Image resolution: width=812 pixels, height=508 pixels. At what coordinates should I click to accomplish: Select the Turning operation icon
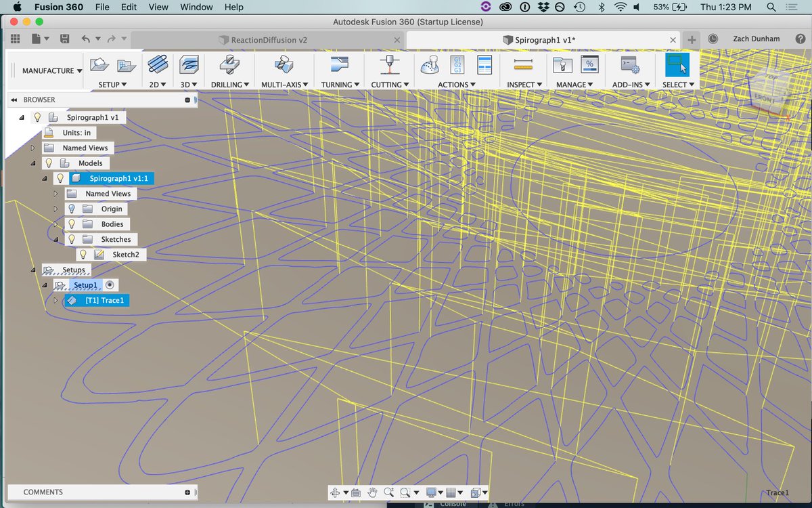point(338,66)
